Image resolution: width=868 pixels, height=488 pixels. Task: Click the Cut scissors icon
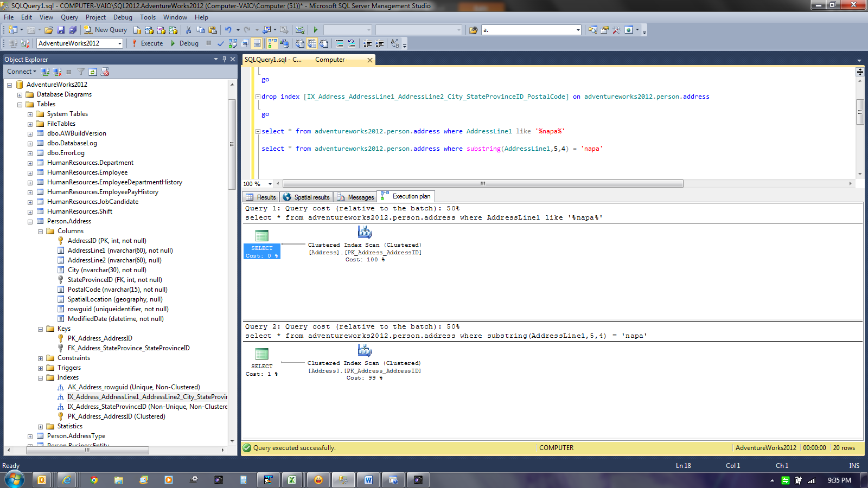(188, 30)
